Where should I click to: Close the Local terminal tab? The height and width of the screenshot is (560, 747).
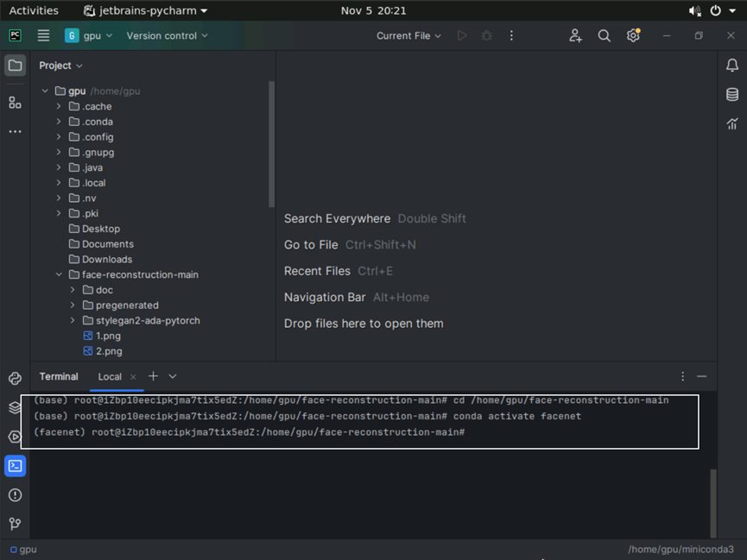pyautogui.click(x=133, y=377)
